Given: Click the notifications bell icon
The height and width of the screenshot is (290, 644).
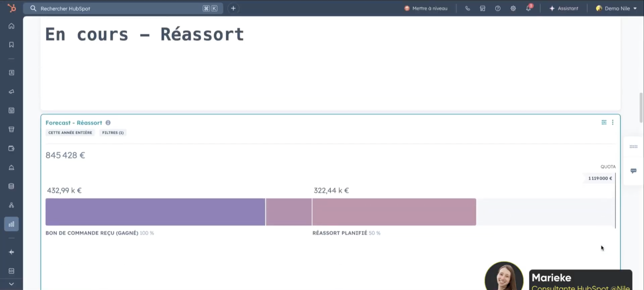Looking at the screenshot, I should coord(528,8).
